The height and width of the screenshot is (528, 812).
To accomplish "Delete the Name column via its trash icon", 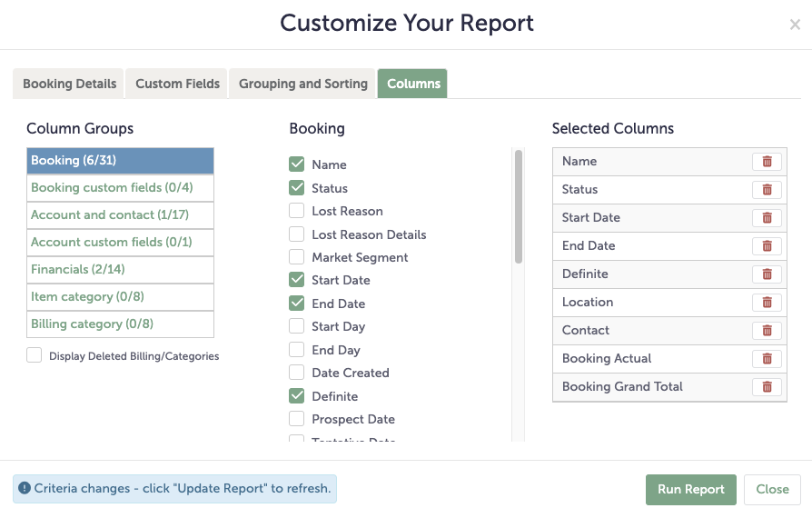I will coord(767,161).
